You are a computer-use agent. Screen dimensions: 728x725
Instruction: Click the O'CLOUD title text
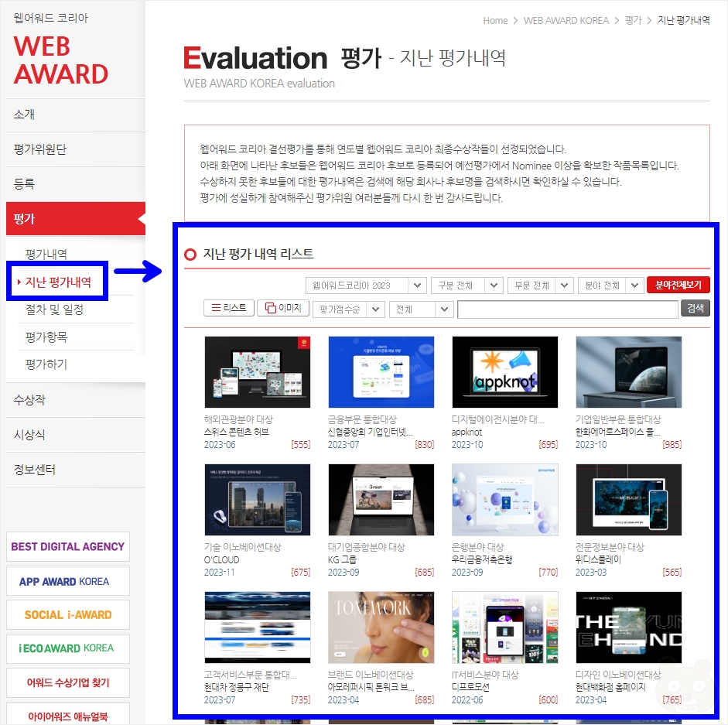222,559
